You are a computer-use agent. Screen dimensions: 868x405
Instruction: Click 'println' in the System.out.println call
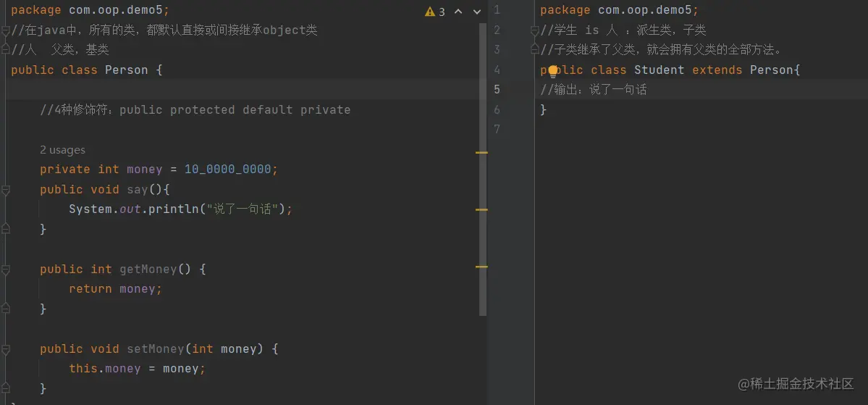(173, 209)
